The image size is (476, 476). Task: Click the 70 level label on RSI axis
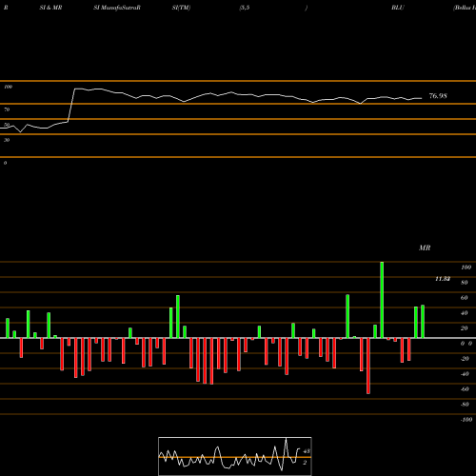point(7,109)
